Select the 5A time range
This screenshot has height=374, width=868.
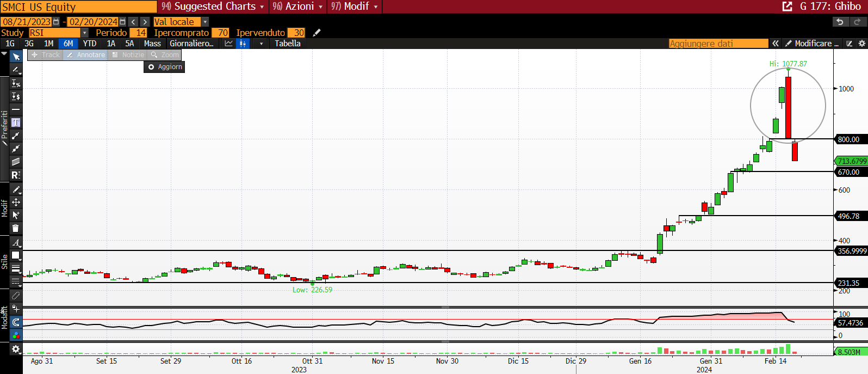[x=129, y=44]
